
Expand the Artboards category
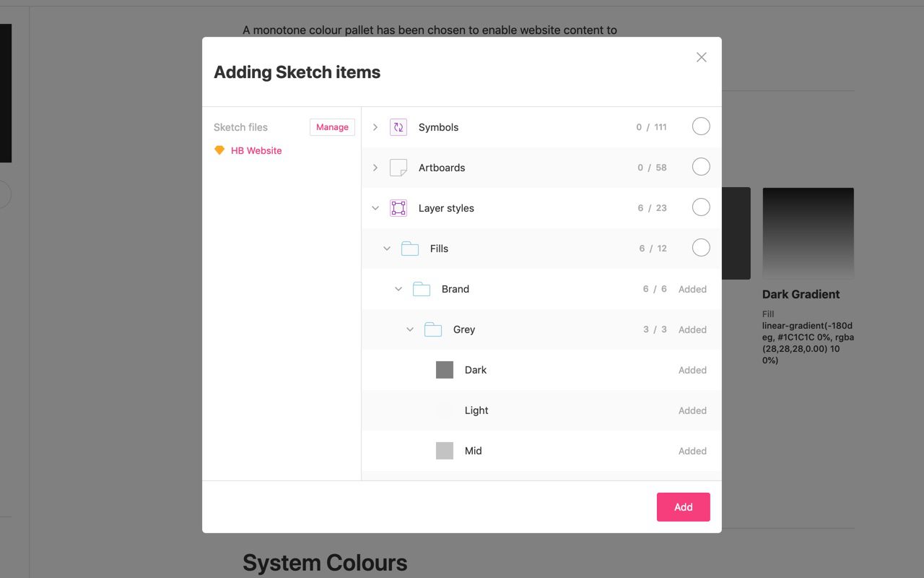tap(375, 167)
